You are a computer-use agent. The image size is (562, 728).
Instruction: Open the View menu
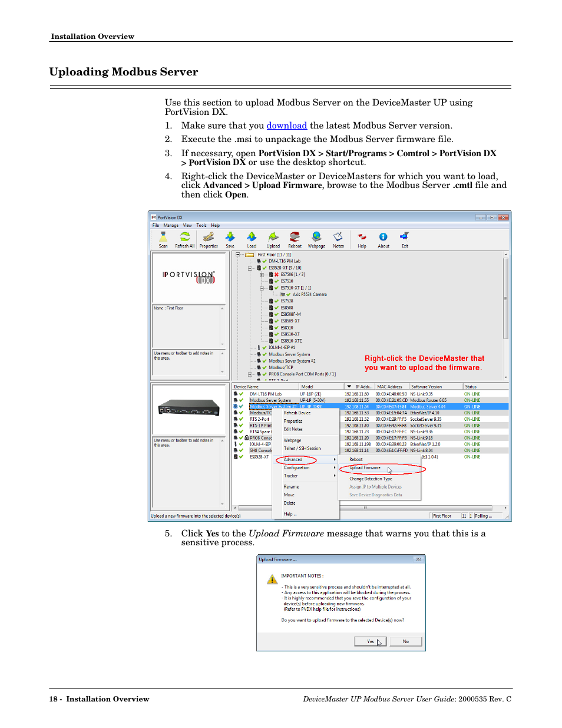[x=187, y=225]
